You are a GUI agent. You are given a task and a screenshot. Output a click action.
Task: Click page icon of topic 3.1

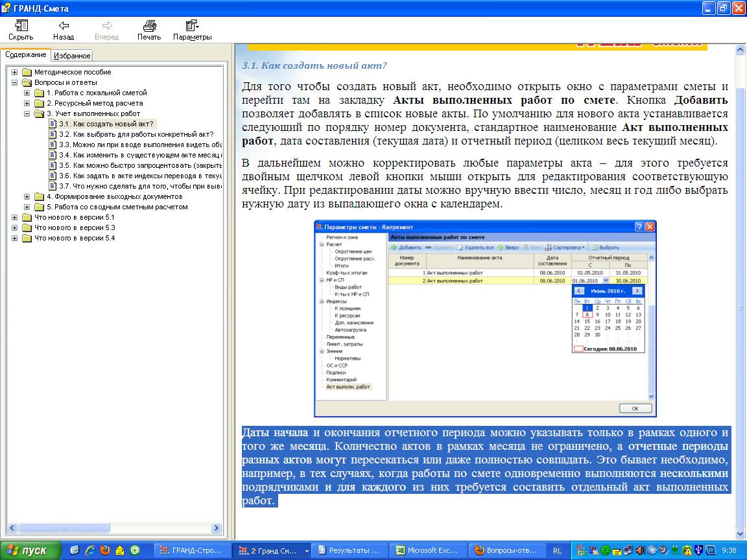click(53, 124)
